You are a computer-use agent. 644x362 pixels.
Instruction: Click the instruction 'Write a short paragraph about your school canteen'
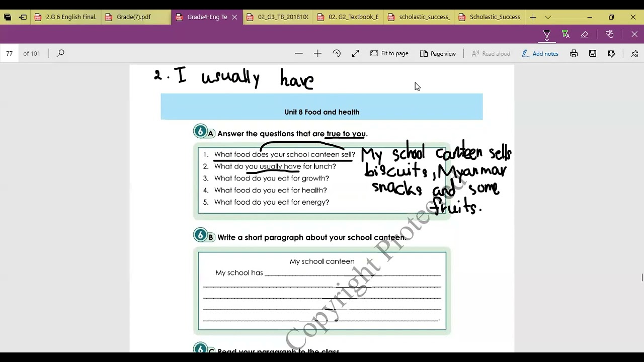click(x=311, y=237)
